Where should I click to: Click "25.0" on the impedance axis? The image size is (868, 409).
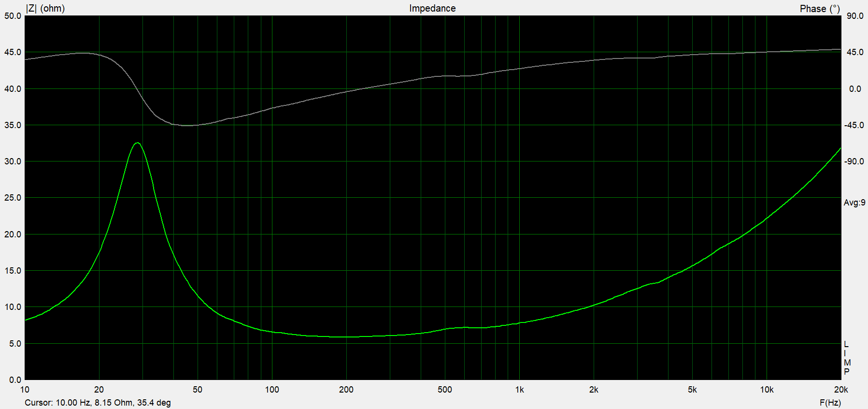pos(13,198)
